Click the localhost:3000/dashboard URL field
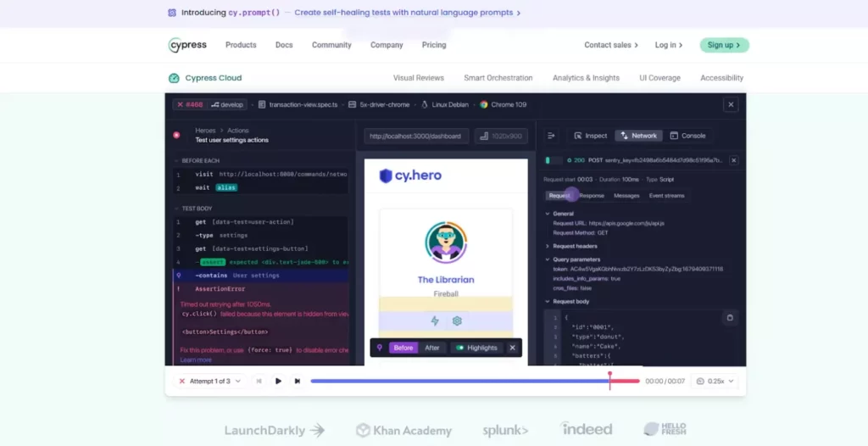 (x=415, y=136)
